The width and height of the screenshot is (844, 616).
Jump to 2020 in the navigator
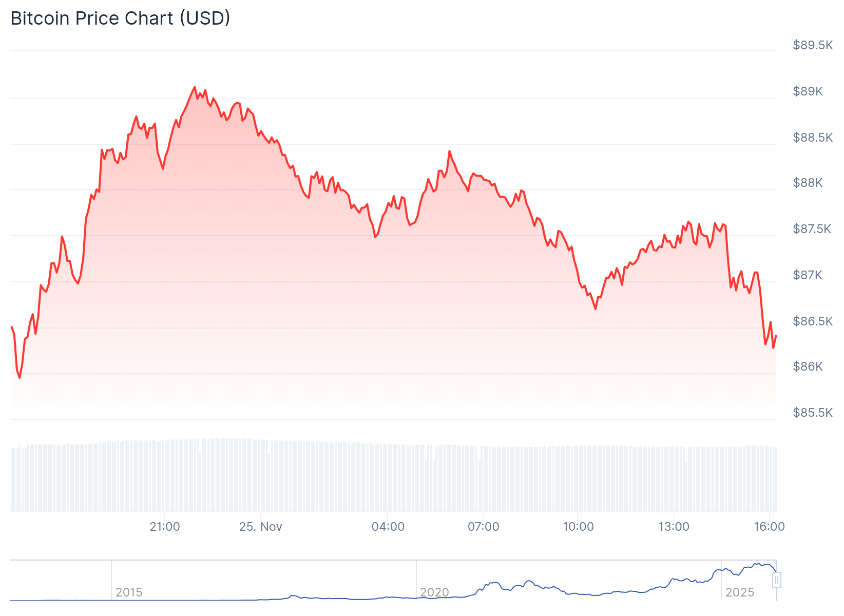coord(434,592)
